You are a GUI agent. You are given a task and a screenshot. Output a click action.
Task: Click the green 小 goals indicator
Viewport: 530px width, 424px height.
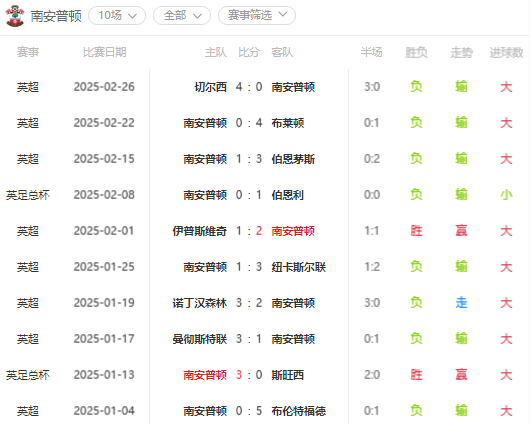coord(506,195)
